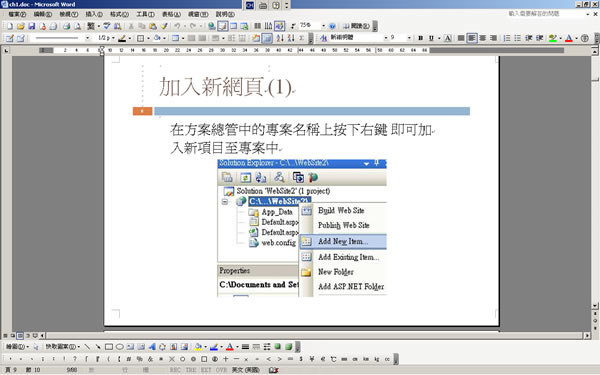Open the line weight 1/2 pt dropdown
This screenshot has width=600, height=375.
(113, 38)
